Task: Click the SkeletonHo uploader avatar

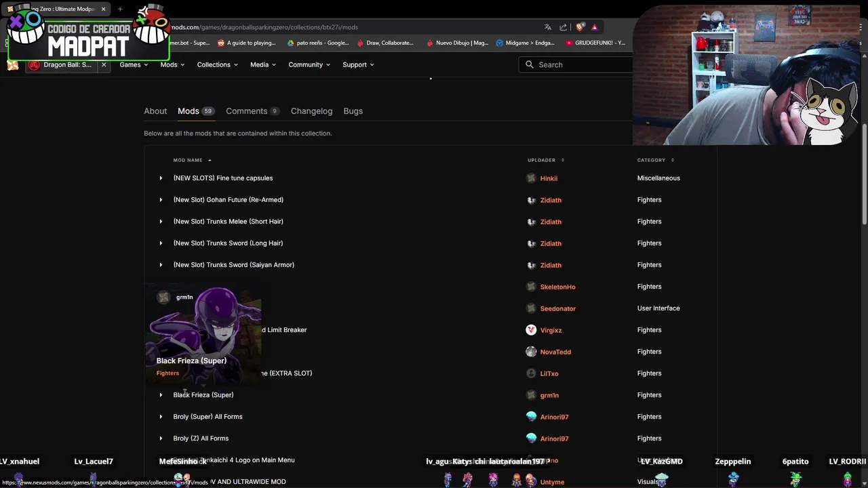Action: pyautogui.click(x=531, y=287)
